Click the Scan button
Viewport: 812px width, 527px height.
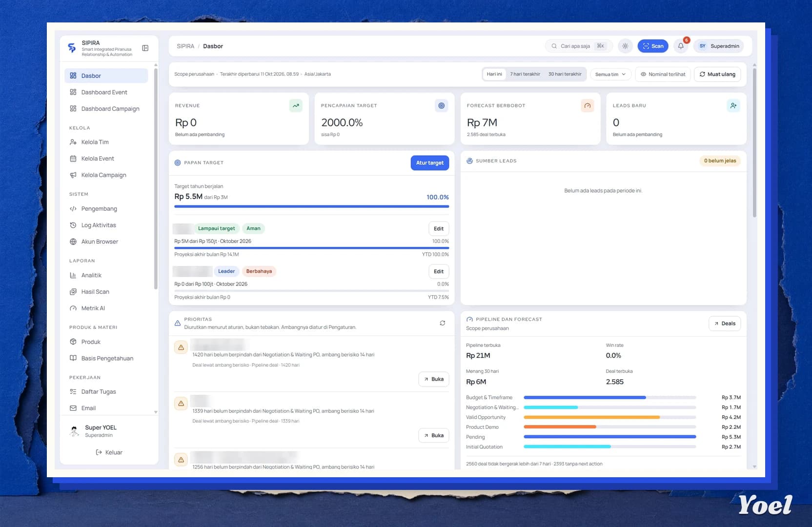[653, 46]
